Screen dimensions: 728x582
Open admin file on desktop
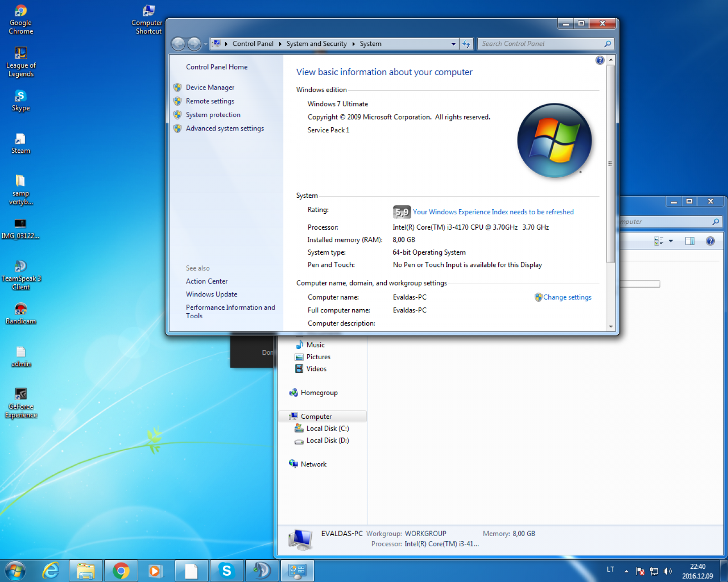(x=21, y=356)
